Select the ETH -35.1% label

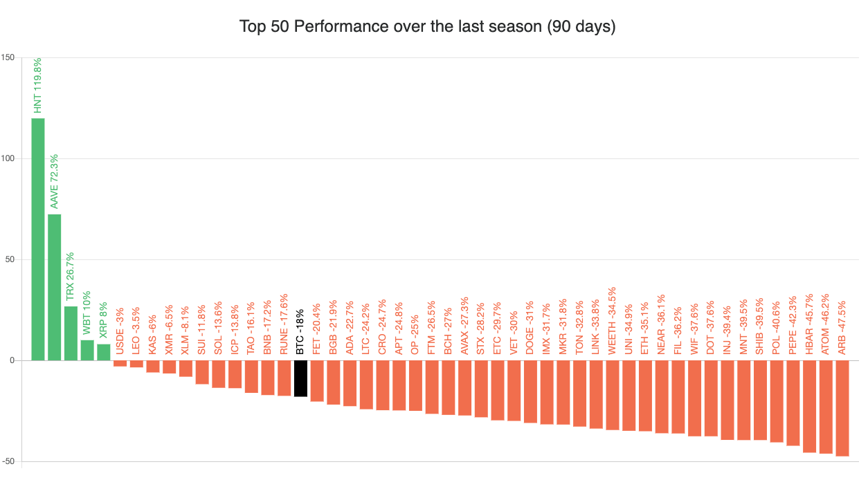(645, 329)
